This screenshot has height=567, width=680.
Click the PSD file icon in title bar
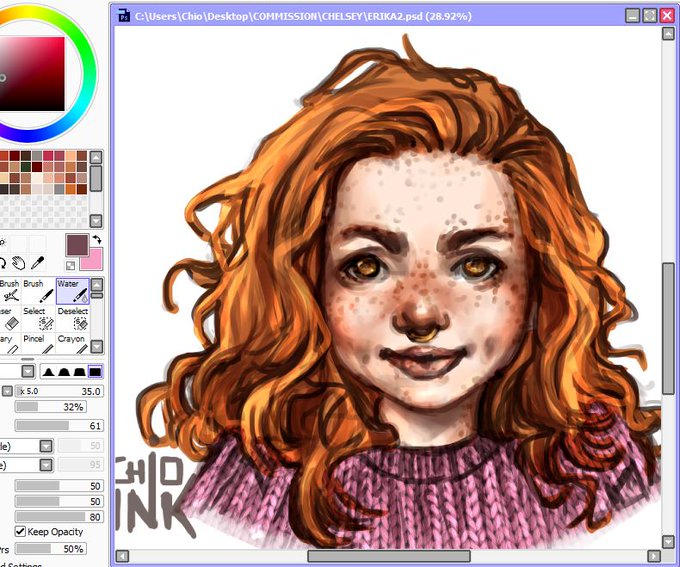(x=124, y=16)
